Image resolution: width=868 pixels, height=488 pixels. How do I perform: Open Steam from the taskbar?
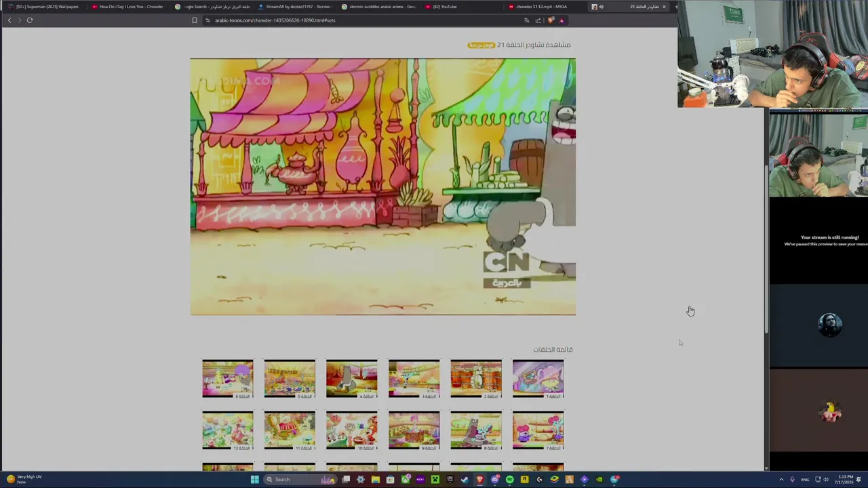click(465, 479)
